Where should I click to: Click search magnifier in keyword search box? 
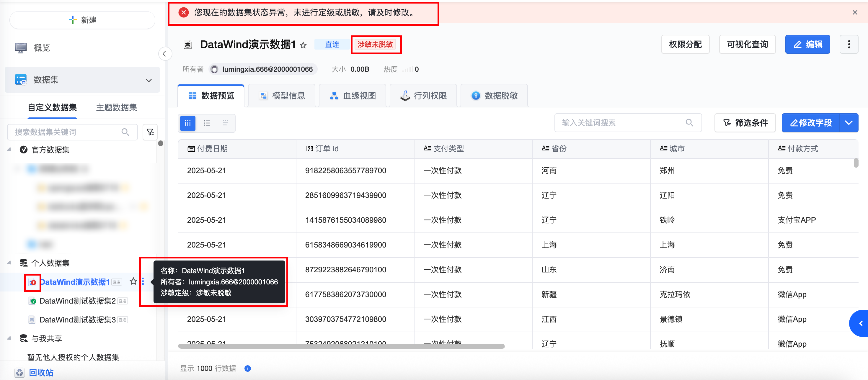[689, 123]
